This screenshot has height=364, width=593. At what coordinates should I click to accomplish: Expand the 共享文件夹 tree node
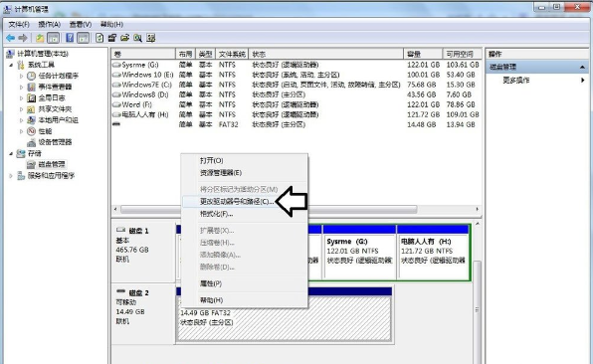click(21, 108)
